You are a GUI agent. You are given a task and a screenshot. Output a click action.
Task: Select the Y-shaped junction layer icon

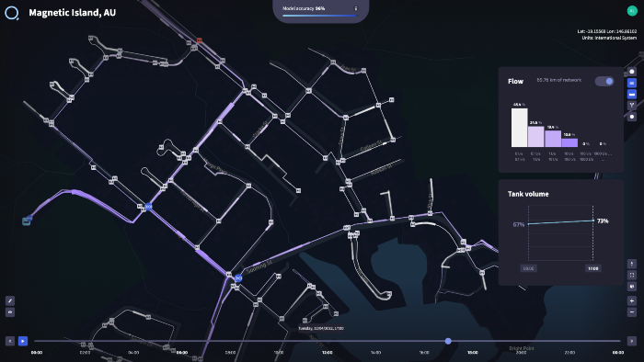tap(632, 106)
